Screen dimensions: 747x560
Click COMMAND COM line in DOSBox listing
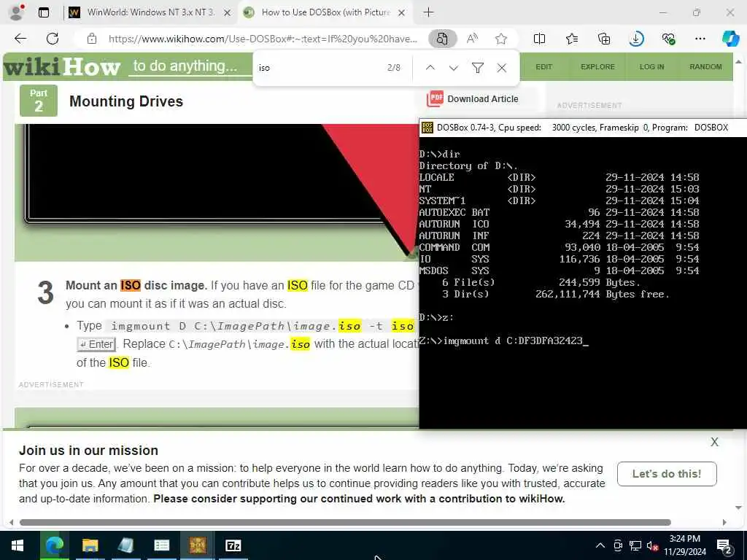(x=559, y=248)
